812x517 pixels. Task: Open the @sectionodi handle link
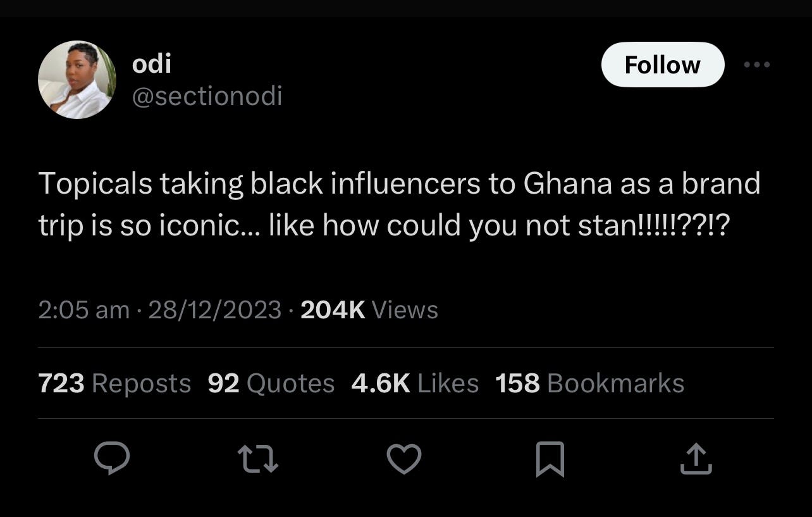[x=207, y=96]
